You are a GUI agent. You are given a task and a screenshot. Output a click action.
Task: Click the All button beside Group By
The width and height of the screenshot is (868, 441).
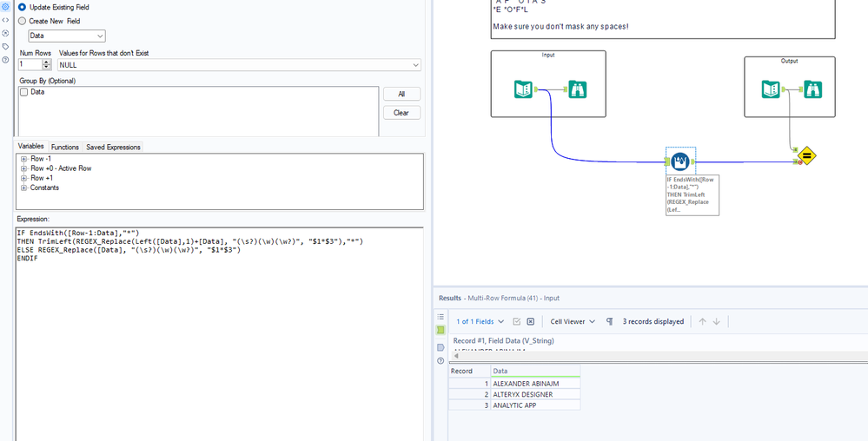401,94
